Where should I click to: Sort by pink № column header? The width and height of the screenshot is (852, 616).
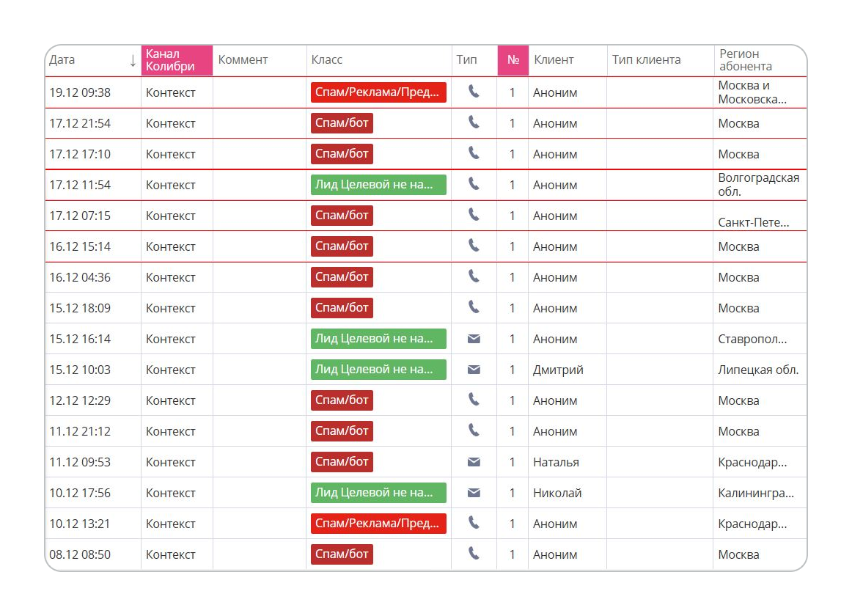click(x=513, y=60)
